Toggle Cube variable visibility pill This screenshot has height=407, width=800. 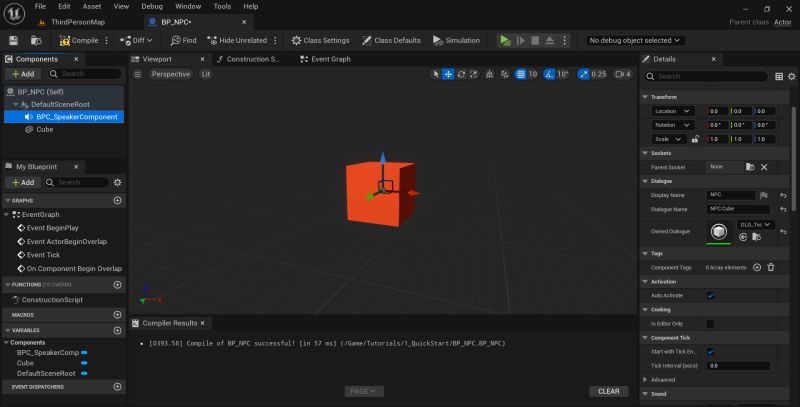point(84,363)
